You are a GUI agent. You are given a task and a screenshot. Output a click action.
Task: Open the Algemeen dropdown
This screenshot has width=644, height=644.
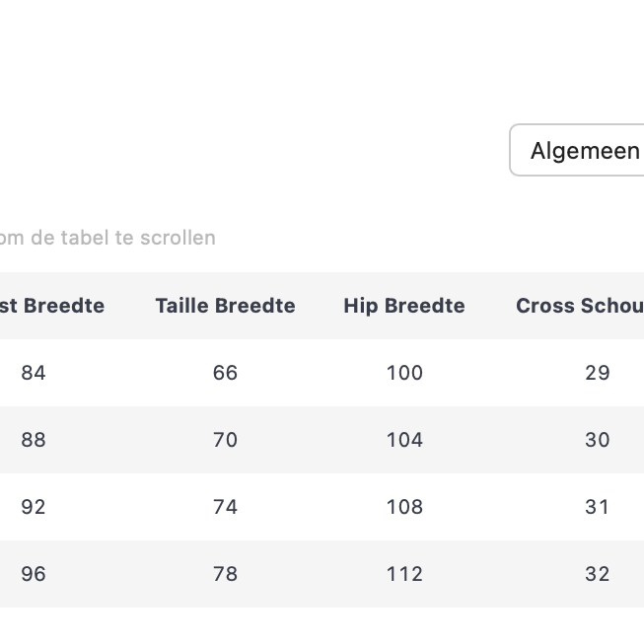[x=584, y=151]
